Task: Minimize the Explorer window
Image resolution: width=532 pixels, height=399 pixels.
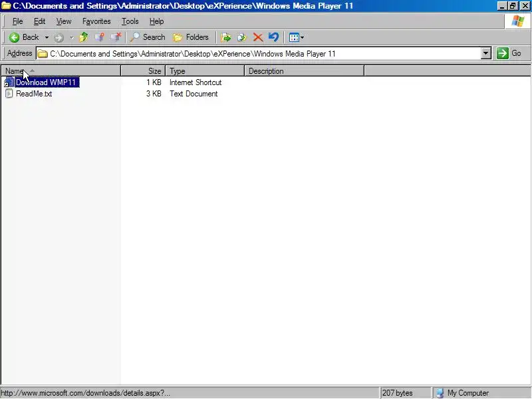Action: coord(502,6)
